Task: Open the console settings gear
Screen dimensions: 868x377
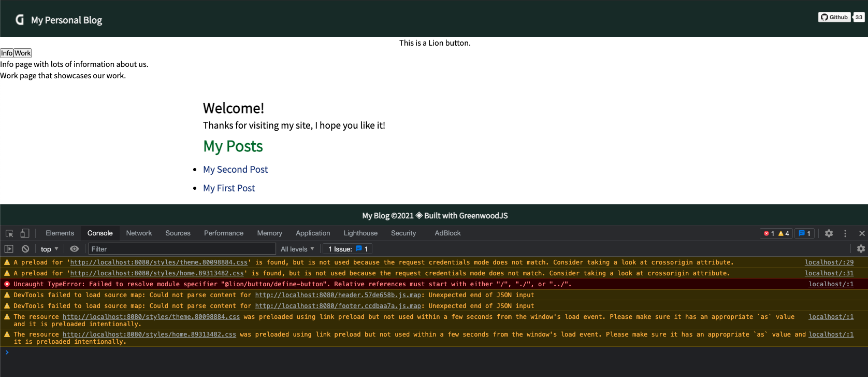Action: (x=861, y=249)
